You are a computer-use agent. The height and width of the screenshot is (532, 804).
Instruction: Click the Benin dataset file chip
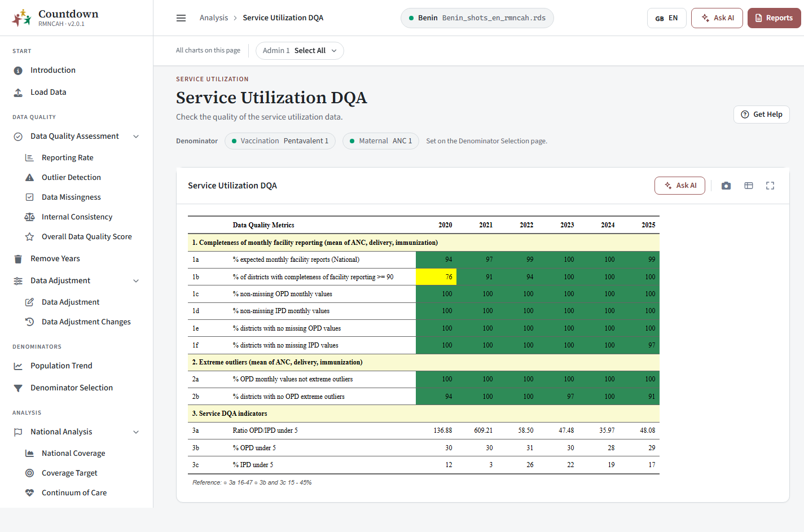click(477, 18)
